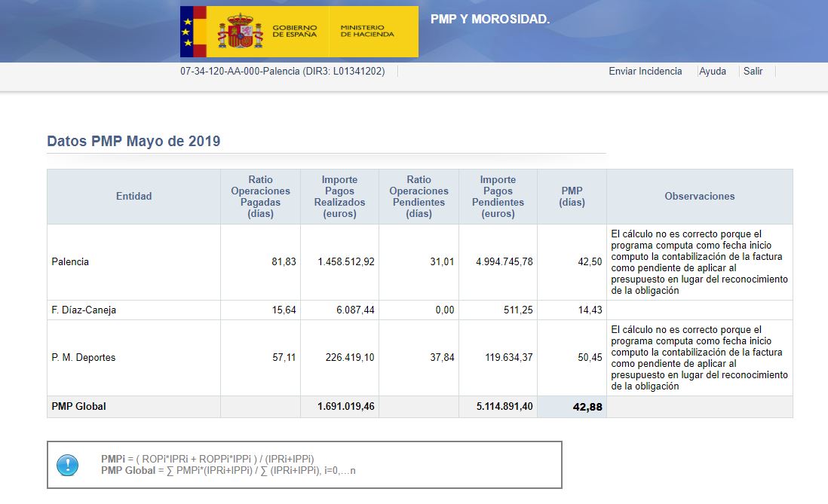Click total pending payments 5.114.891,40
This screenshot has width=828, height=504.
coord(504,407)
